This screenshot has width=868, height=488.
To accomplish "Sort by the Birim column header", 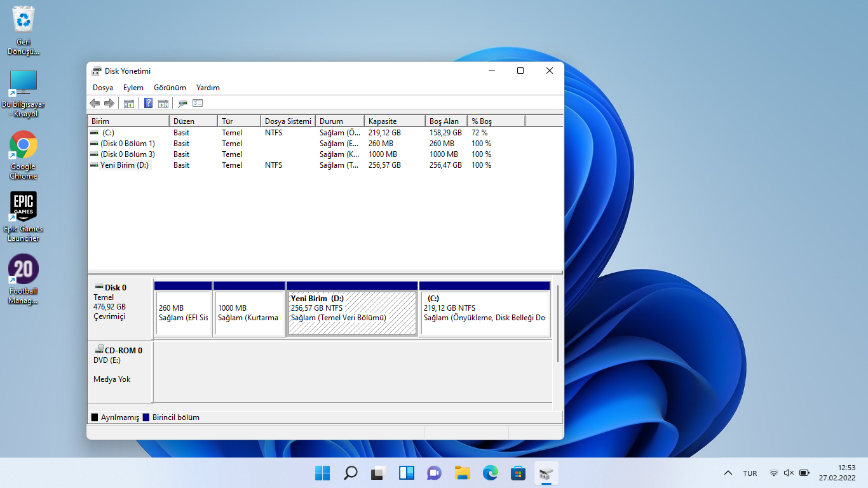I will [x=128, y=121].
